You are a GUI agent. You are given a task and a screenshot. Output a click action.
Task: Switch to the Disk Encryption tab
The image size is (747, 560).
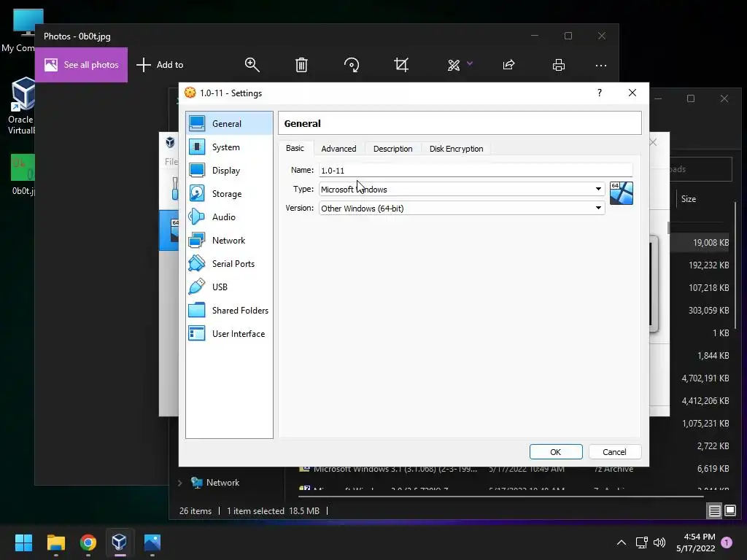point(457,149)
